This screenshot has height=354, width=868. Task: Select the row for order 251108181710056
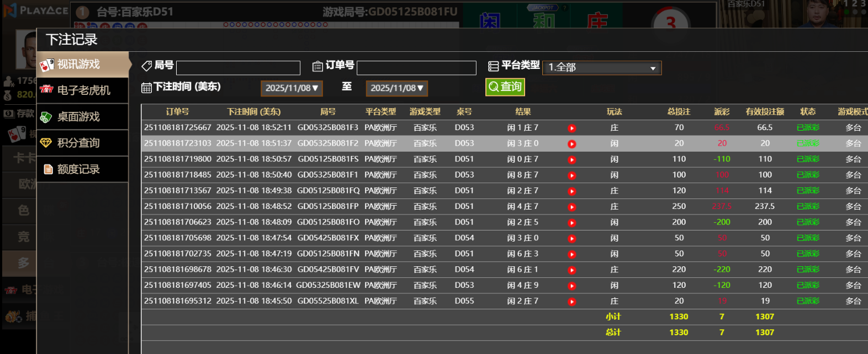pos(177,206)
